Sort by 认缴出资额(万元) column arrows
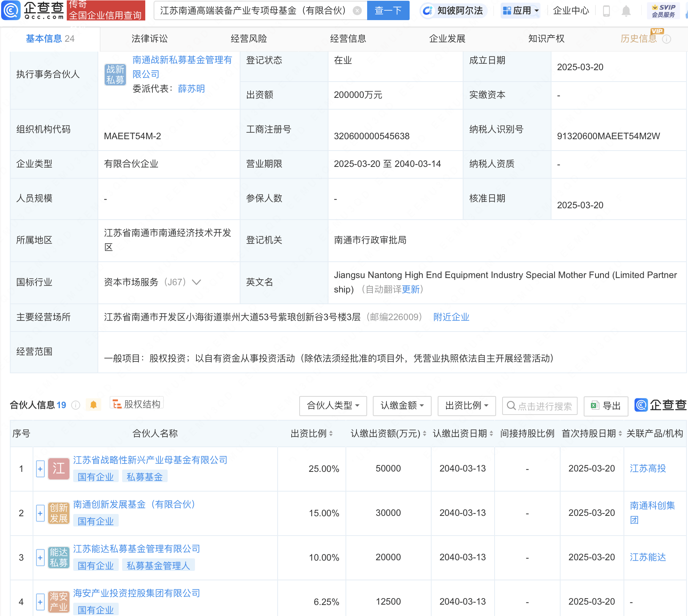688x616 pixels. point(424,434)
